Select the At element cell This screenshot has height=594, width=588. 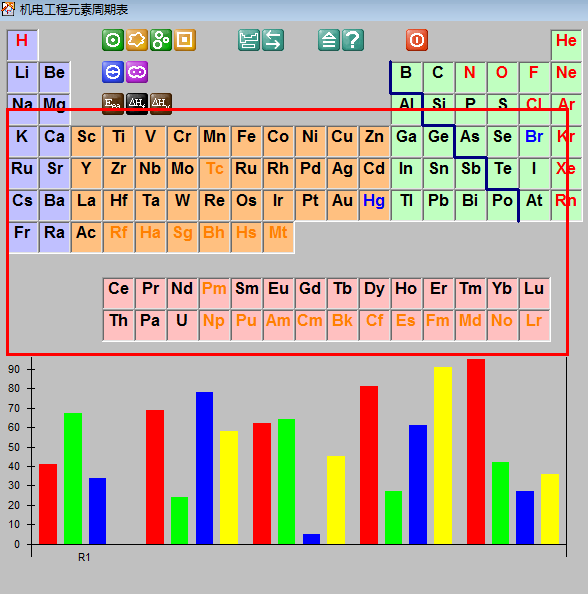pos(534,205)
